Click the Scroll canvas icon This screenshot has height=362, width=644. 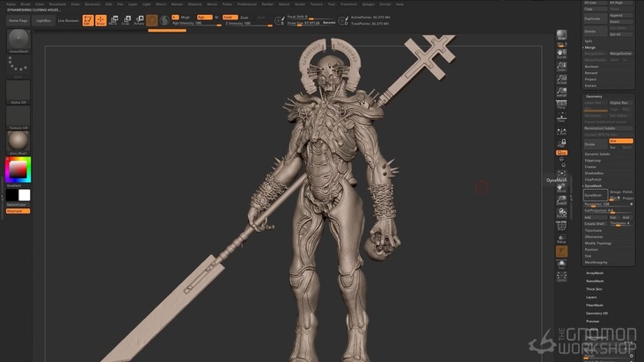[x=561, y=54]
